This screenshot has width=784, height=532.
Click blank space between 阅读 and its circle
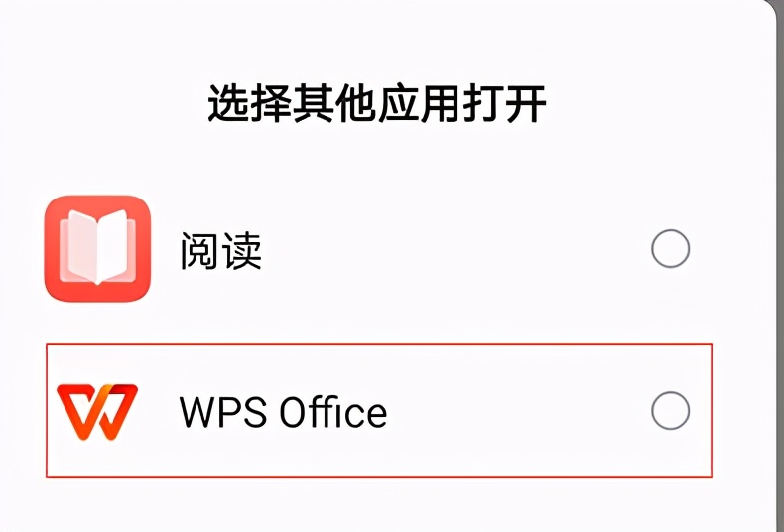pyautogui.click(x=455, y=249)
